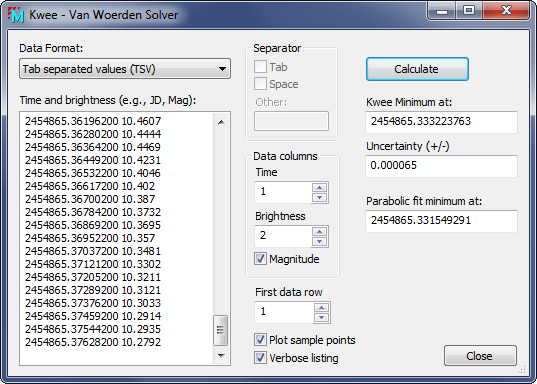Decrease the Time column spinner value
The width and height of the screenshot is (537, 384).
point(320,198)
